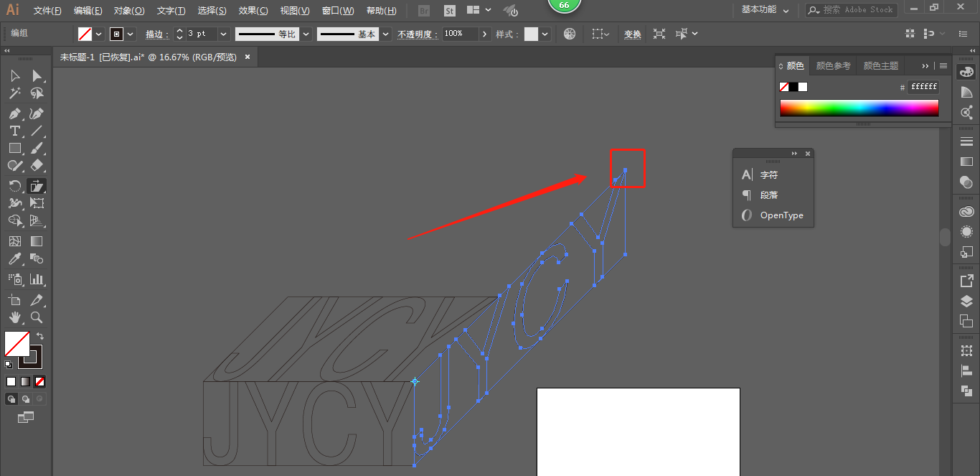980x476 pixels.
Task: Swap fill and stroke colors
Action: (x=40, y=336)
